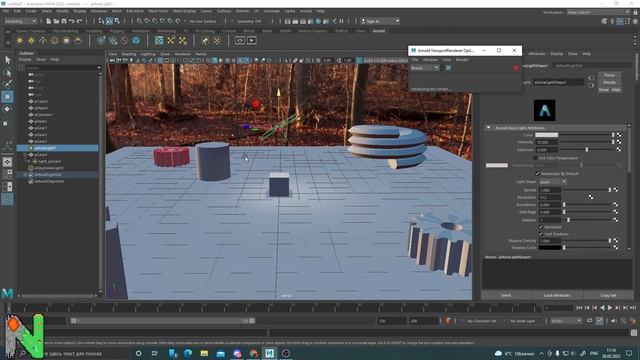Switch to select by component type mode
Image resolution: width=640 pixels, height=360 pixels.
tap(117, 21)
